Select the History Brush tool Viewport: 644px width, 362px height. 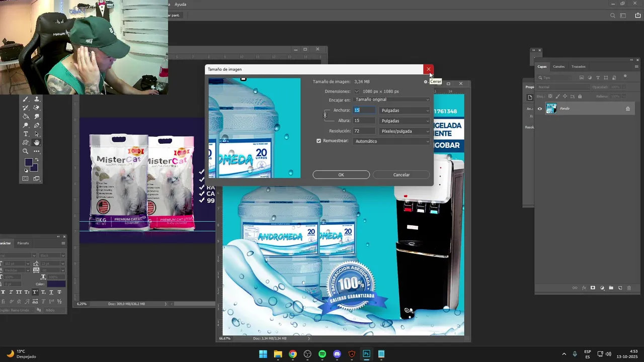pos(25,108)
